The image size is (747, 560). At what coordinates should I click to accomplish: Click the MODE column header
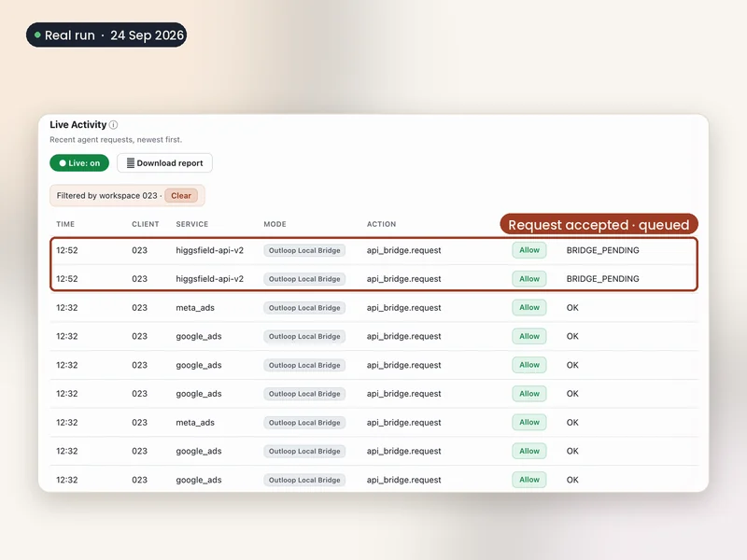[x=275, y=224]
